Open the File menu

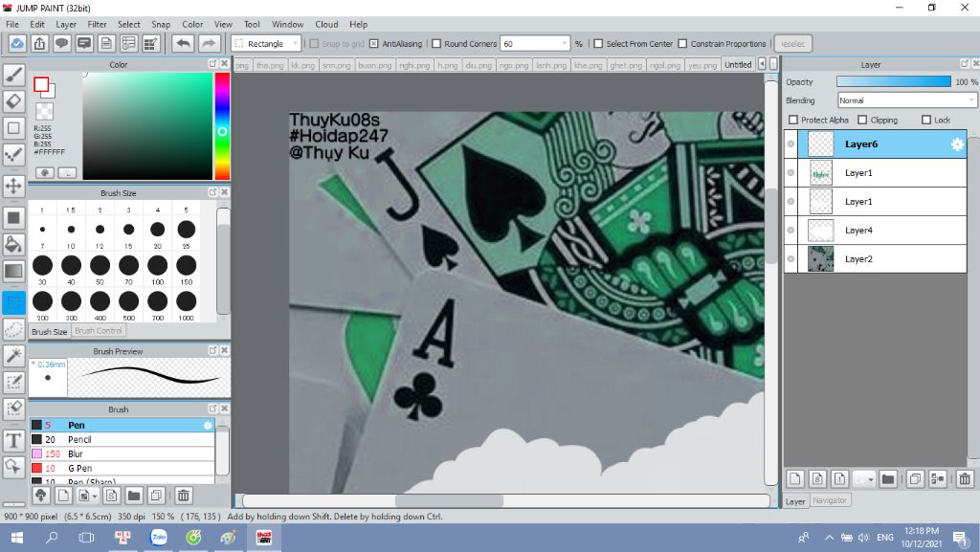click(12, 24)
